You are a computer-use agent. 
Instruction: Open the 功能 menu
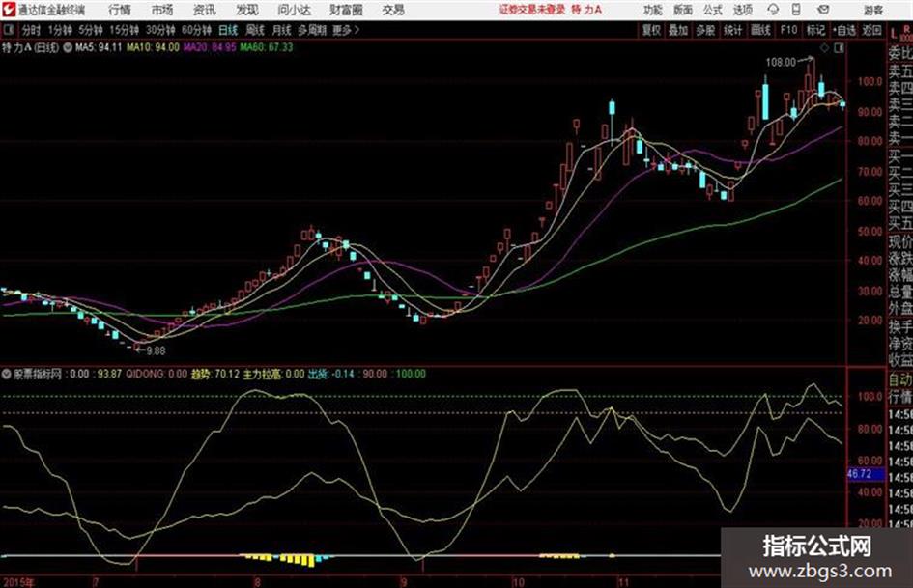click(x=653, y=10)
